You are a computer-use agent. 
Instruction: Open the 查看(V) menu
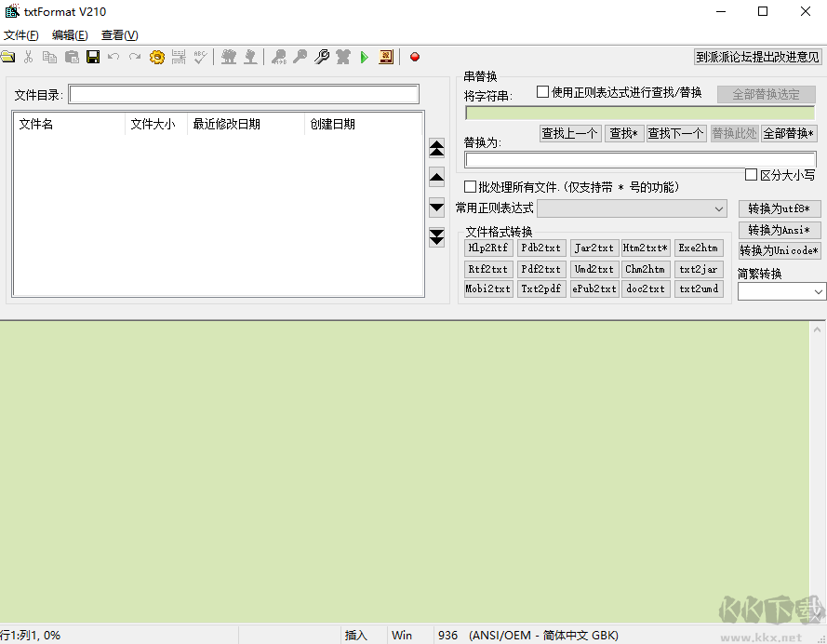coord(119,35)
